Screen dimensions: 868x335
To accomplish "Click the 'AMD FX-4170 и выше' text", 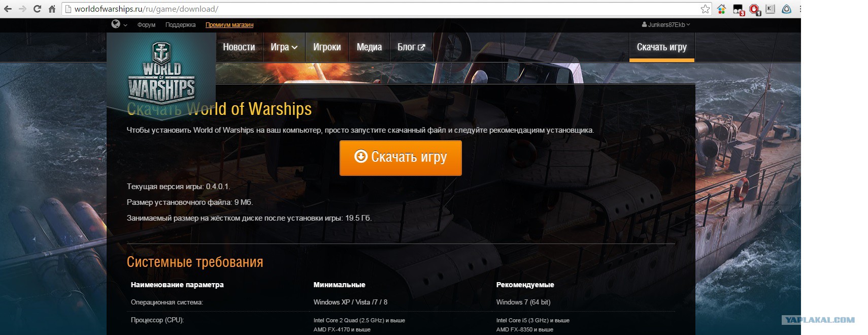I will 342,329.
